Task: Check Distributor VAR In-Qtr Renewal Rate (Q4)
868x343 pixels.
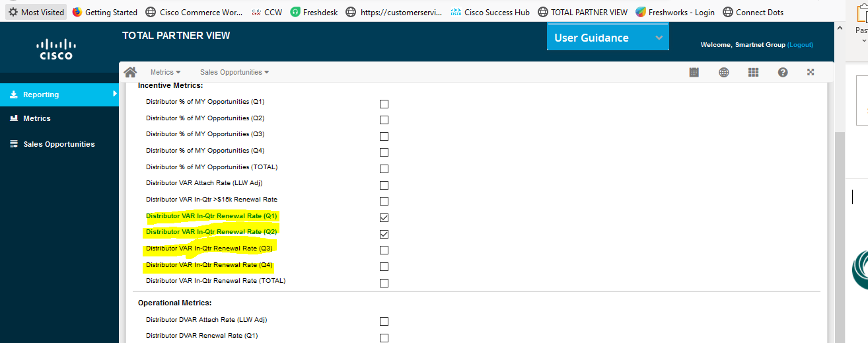Action: point(384,266)
